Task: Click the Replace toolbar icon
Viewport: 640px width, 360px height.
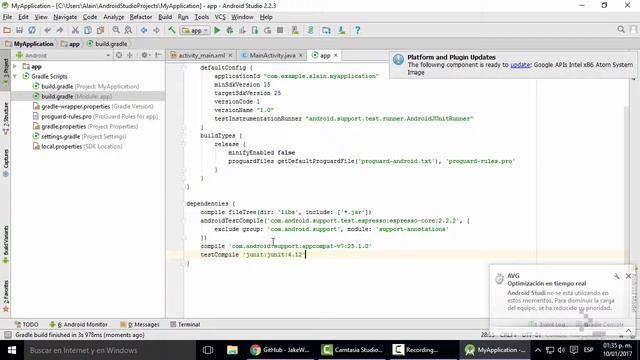Action: pyautogui.click(x=128, y=30)
